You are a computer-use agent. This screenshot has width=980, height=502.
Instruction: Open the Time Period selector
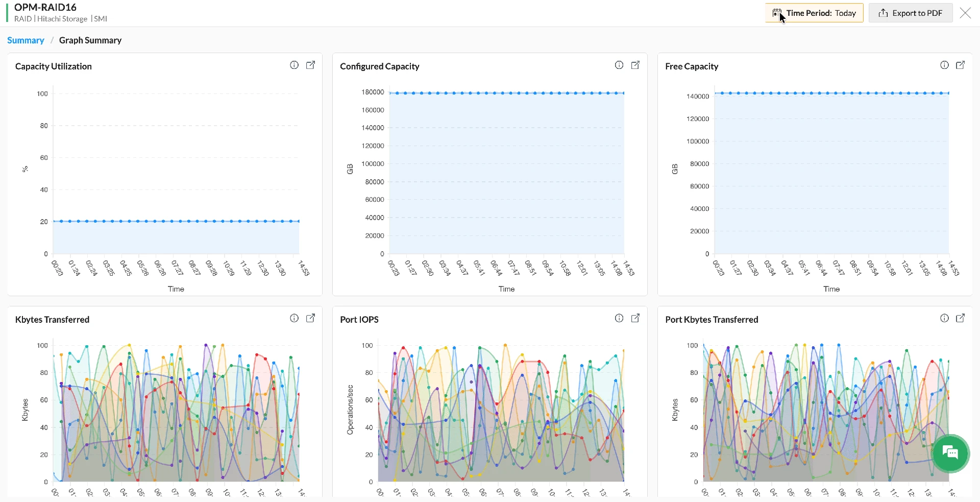point(814,13)
